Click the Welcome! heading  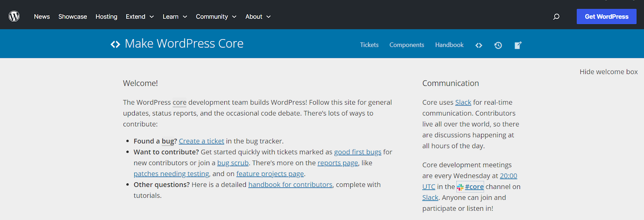[140, 83]
